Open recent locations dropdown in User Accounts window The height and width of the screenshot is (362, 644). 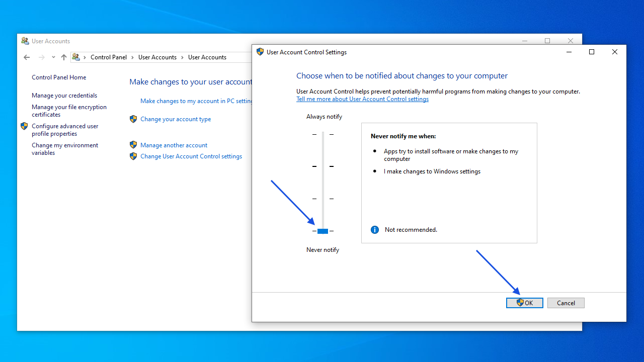pos(53,57)
